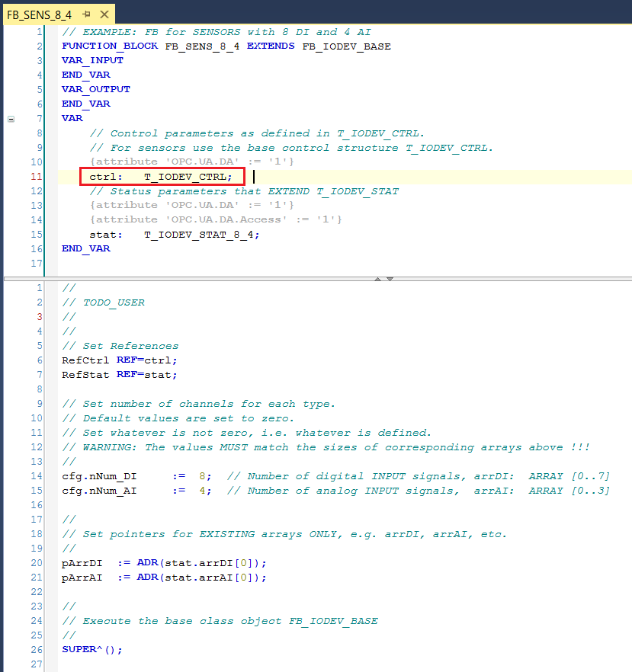This screenshot has width=632, height=672.
Task: Unpin the FB_SENS_8_4 editor tab
Action: [86, 14]
